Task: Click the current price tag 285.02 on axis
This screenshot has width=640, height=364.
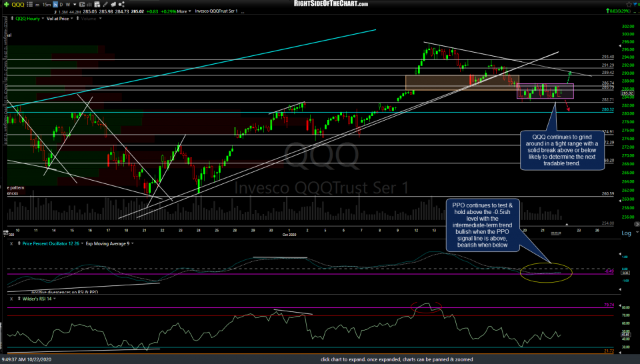Action: (627, 93)
